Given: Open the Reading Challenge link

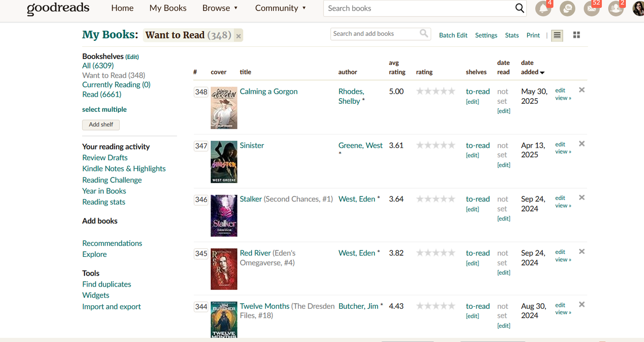Looking at the screenshot, I should coord(112,180).
